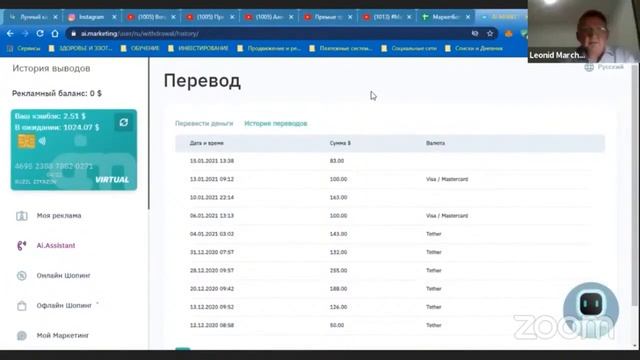Click Leonid March Zoom video thumbnail
640x360 pixels.
pyautogui.click(x=584, y=31)
